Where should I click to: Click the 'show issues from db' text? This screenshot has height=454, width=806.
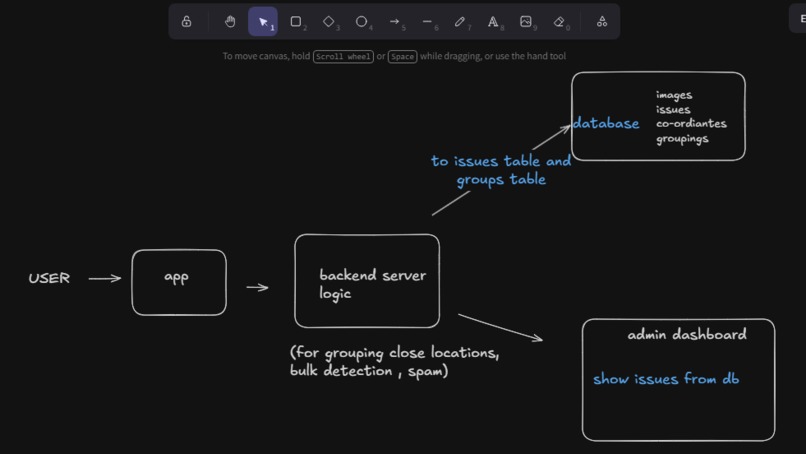(x=666, y=379)
